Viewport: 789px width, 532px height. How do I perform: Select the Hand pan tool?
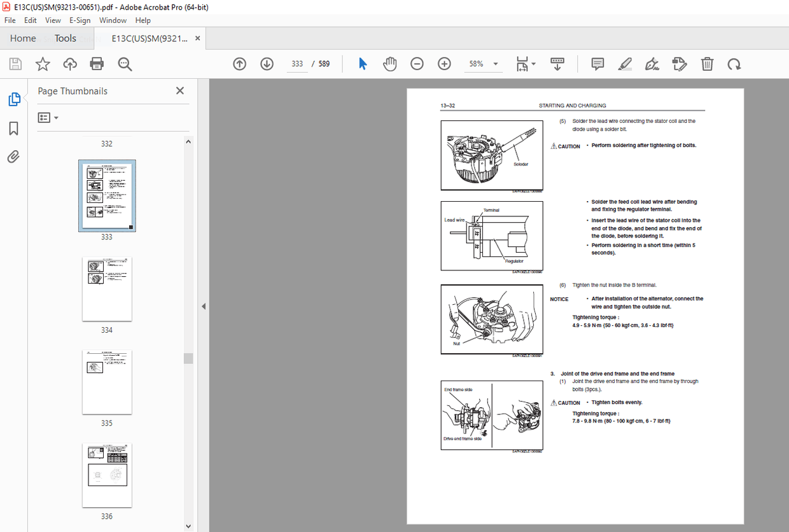(x=389, y=64)
